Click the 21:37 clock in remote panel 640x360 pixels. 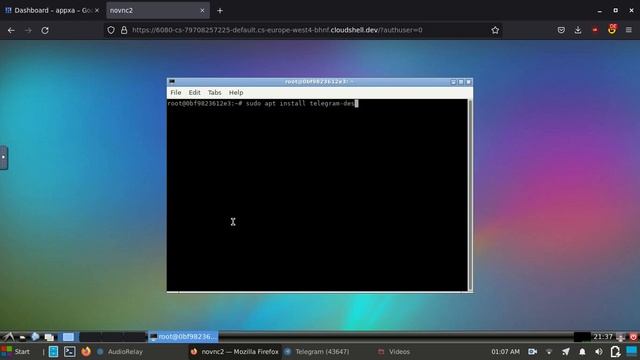tap(603, 337)
